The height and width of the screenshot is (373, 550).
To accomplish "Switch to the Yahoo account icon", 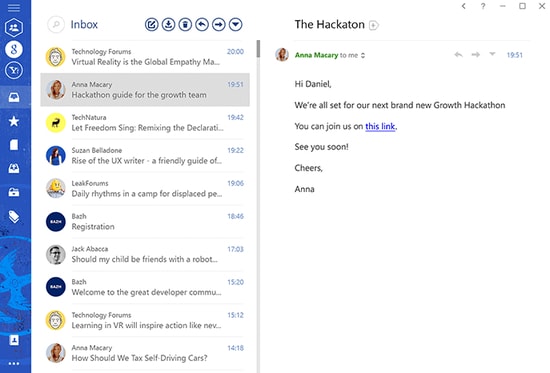I will [x=14, y=71].
